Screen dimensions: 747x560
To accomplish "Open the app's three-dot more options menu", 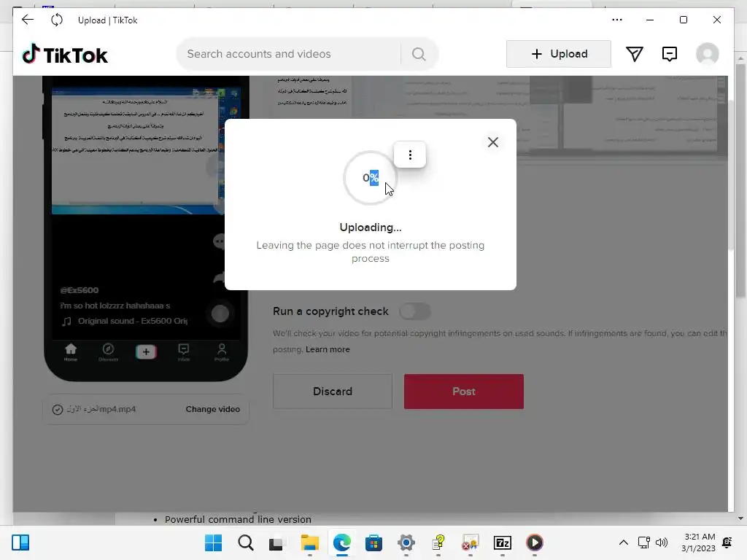I will click(617, 20).
